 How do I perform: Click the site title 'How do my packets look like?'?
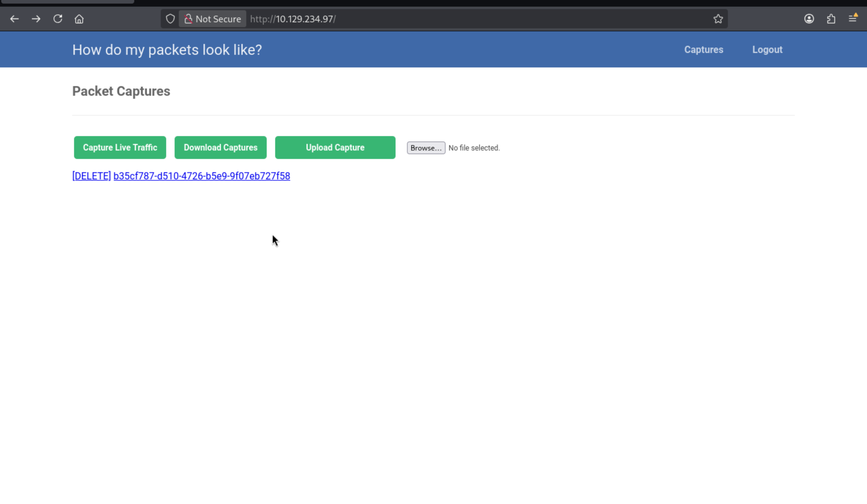(x=167, y=50)
